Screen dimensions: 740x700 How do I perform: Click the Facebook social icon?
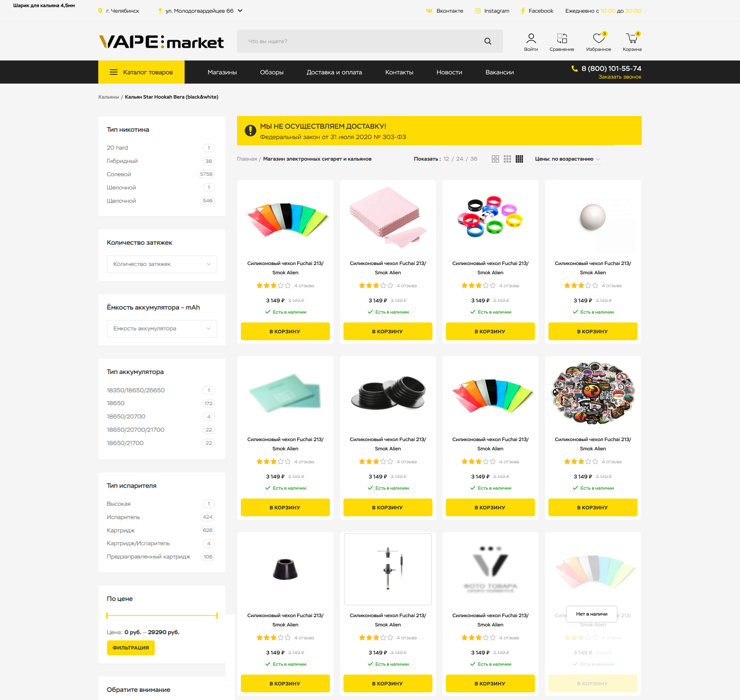tap(523, 11)
